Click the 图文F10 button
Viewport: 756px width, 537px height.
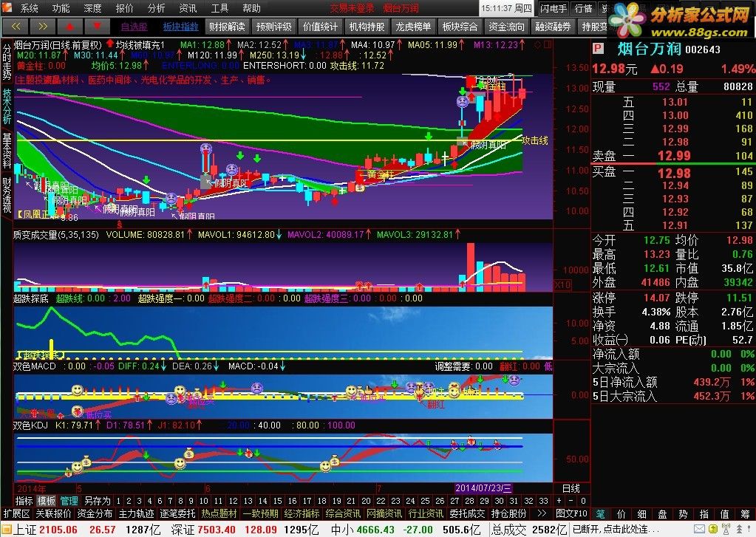[x=571, y=514]
